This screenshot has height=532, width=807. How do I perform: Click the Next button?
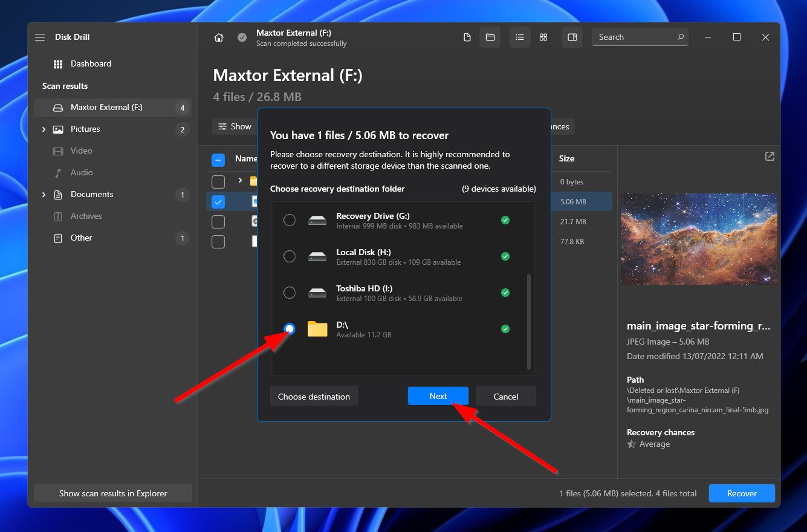coord(438,396)
